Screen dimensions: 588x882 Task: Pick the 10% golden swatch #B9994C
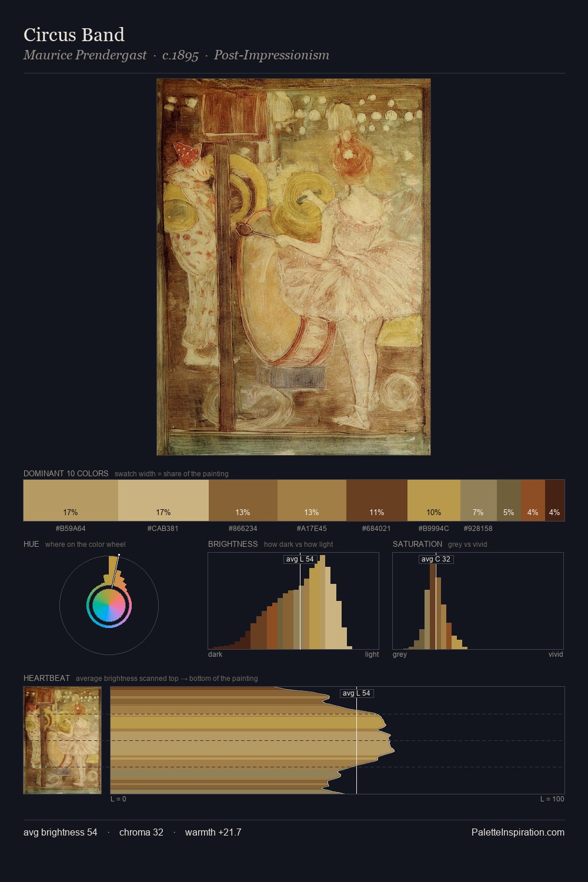pyautogui.click(x=434, y=500)
